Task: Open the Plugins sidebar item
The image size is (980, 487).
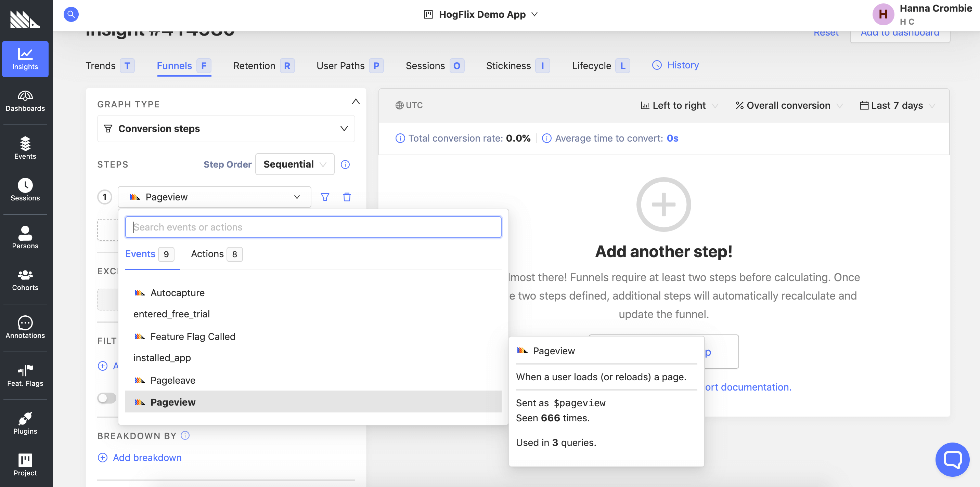Action: 25,423
